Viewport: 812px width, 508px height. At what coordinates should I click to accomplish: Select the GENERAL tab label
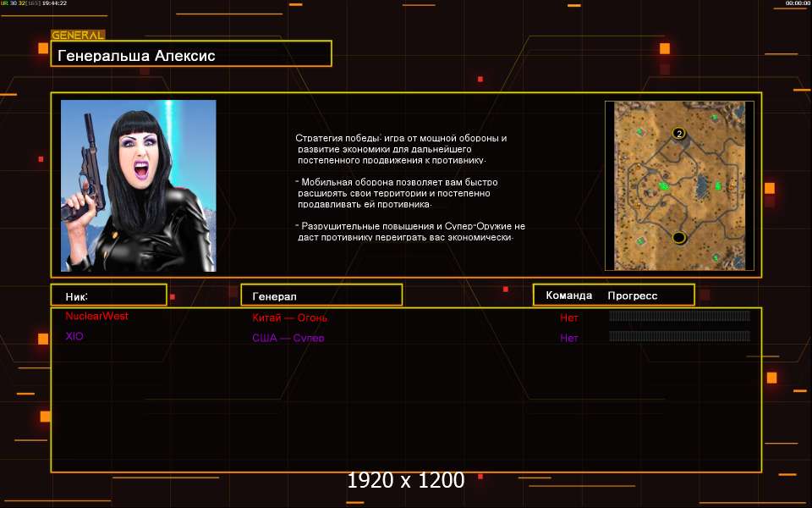pyautogui.click(x=78, y=36)
